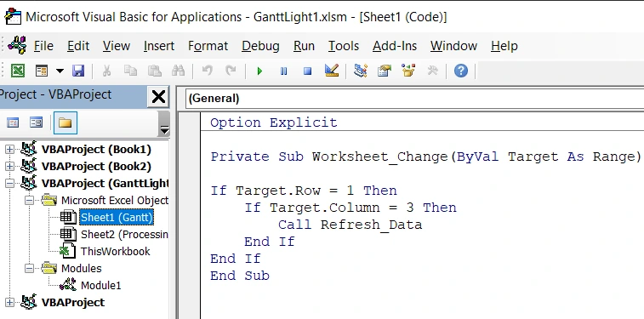Open the Debug menu
The height and width of the screenshot is (319, 644).
[x=260, y=46]
